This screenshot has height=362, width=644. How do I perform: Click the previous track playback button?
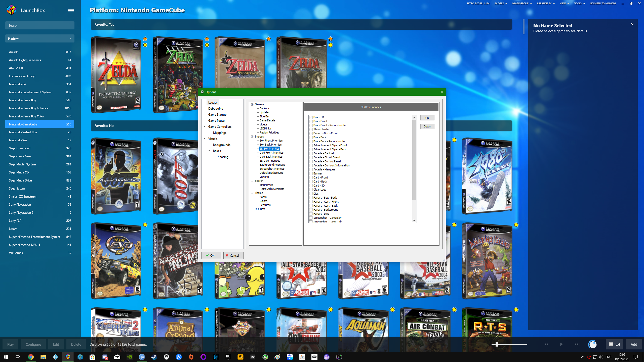click(546, 344)
